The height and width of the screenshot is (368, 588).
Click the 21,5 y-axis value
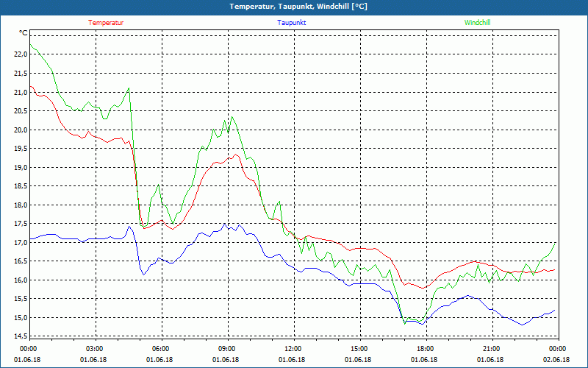[x=21, y=73]
